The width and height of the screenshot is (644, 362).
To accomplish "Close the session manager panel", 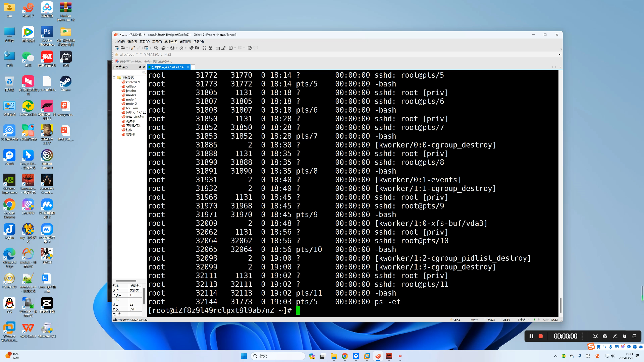I will tap(144, 67).
